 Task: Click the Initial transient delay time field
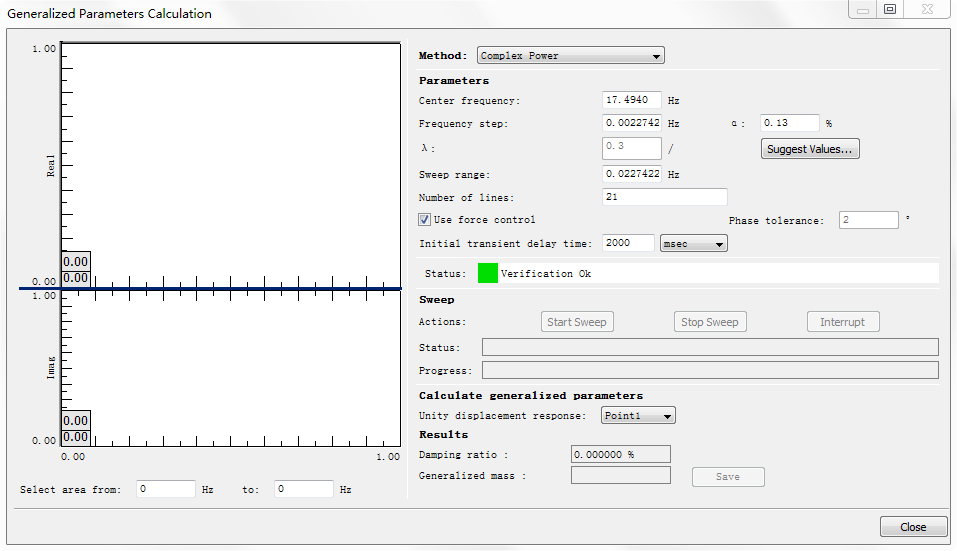coord(628,243)
